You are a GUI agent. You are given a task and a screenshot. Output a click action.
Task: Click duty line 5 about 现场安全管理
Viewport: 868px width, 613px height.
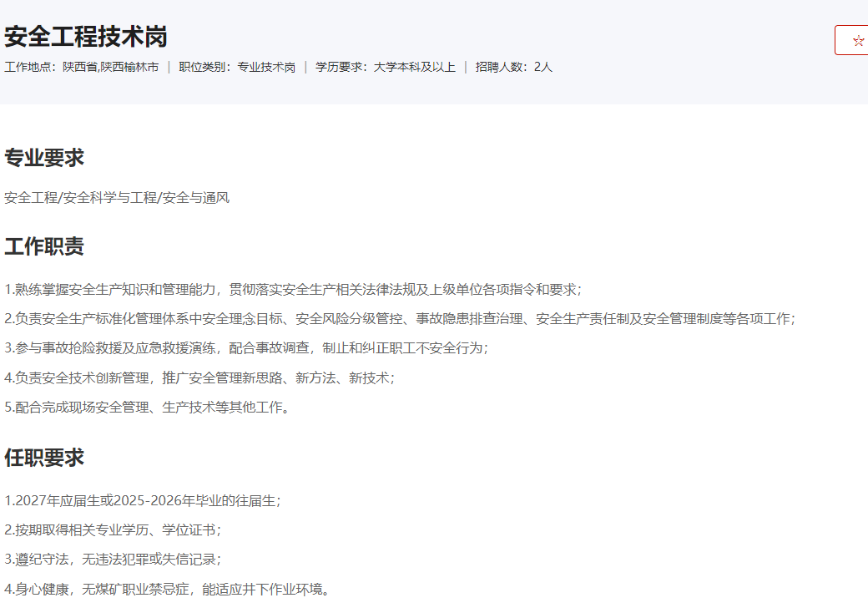(147, 408)
